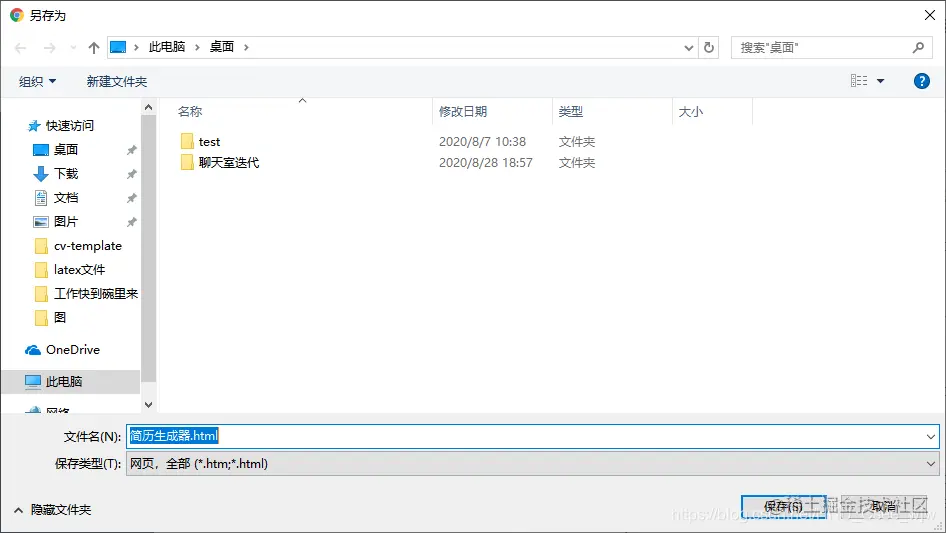Open the 组织 menu

click(x=37, y=81)
